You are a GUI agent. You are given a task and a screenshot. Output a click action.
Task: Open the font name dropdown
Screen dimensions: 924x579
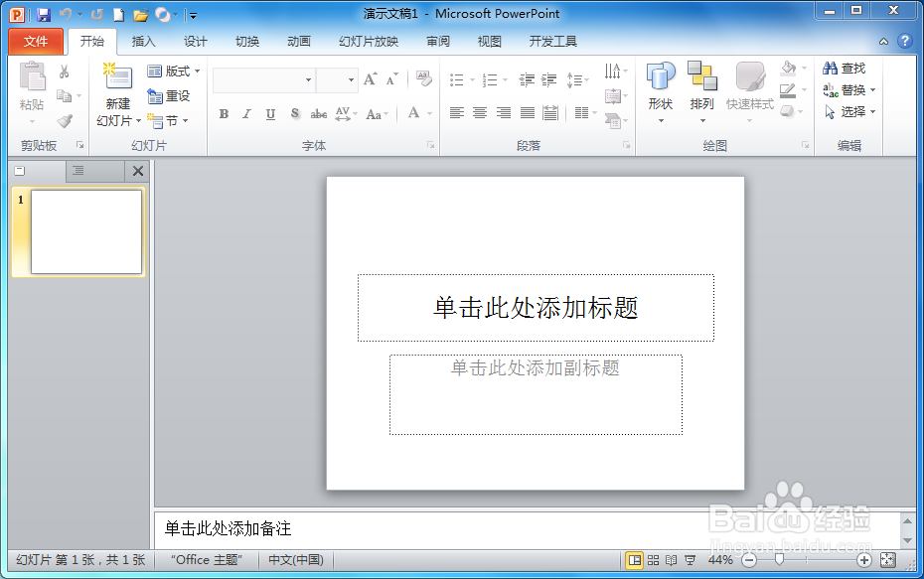(x=308, y=79)
